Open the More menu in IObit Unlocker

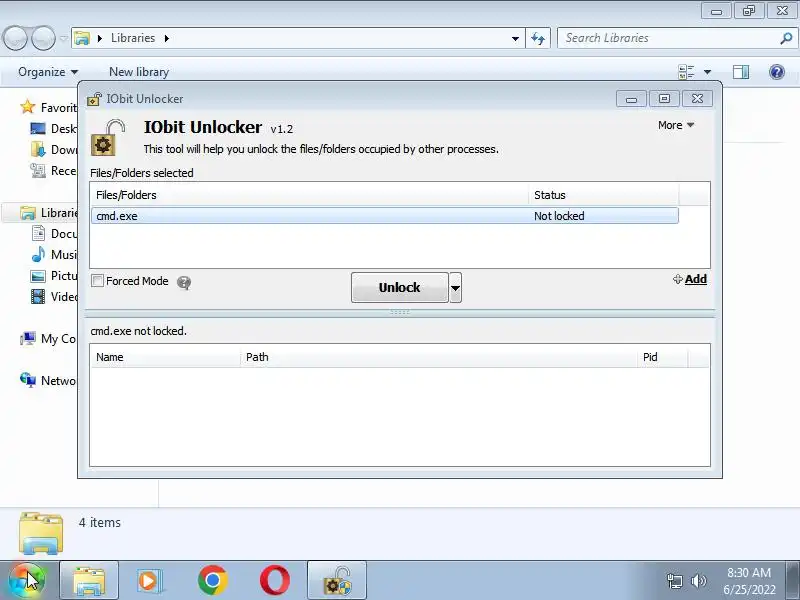coord(676,125)
